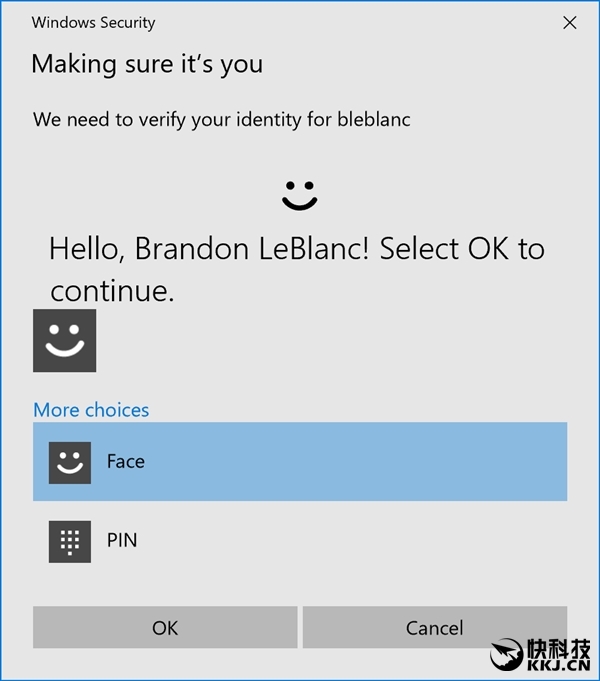The height and width of the screenshot is (681, 600).
Task: Close the Windows Security dialog
Action: [570, 22]
